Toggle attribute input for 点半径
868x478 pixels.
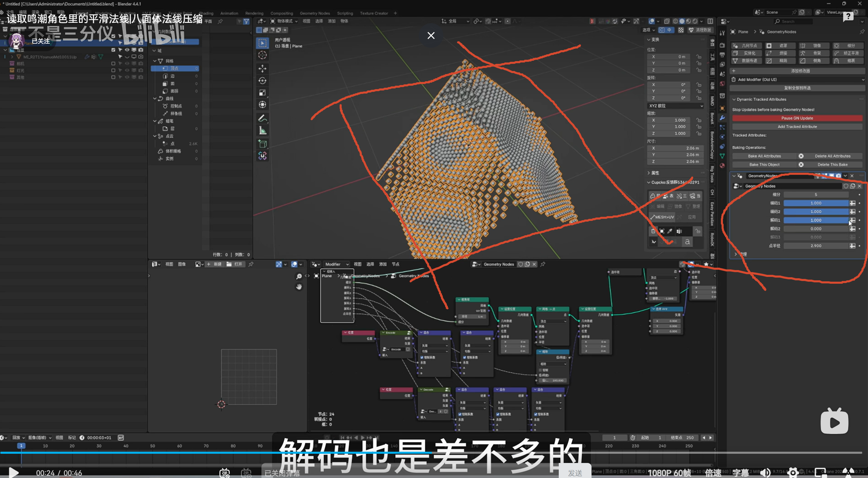[x=852, y=246]
